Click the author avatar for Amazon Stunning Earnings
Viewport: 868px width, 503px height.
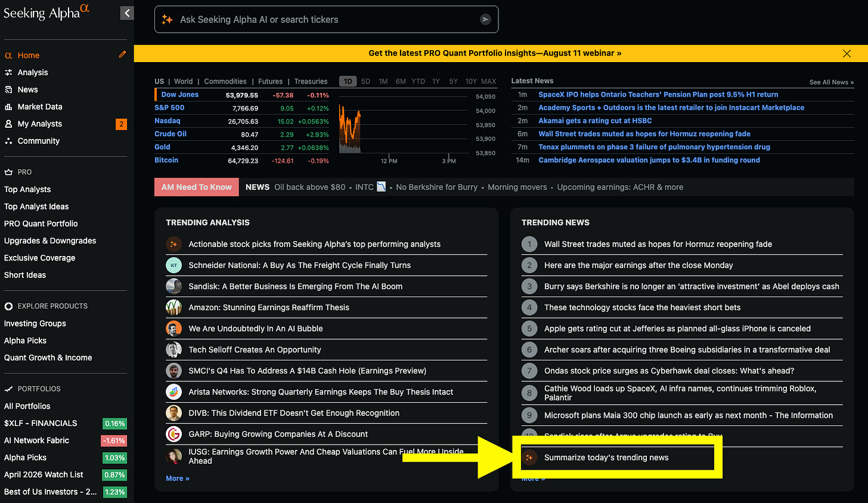click(x=173, y=307)
